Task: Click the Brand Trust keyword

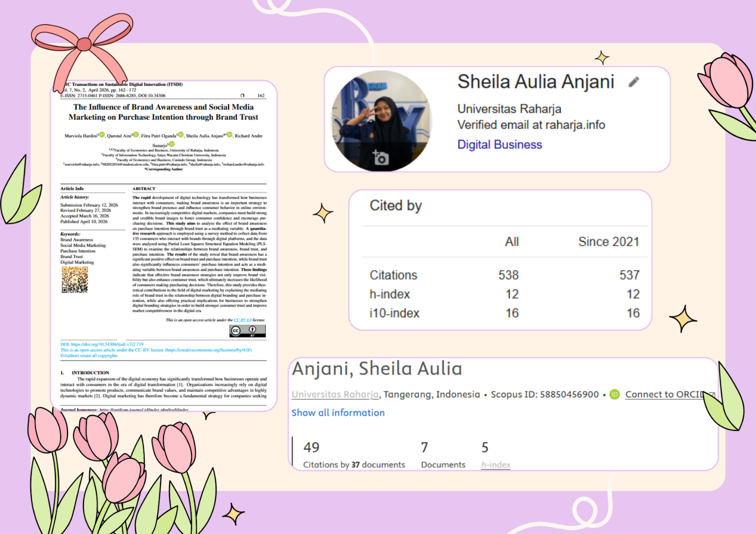Action: coord(71,256)
